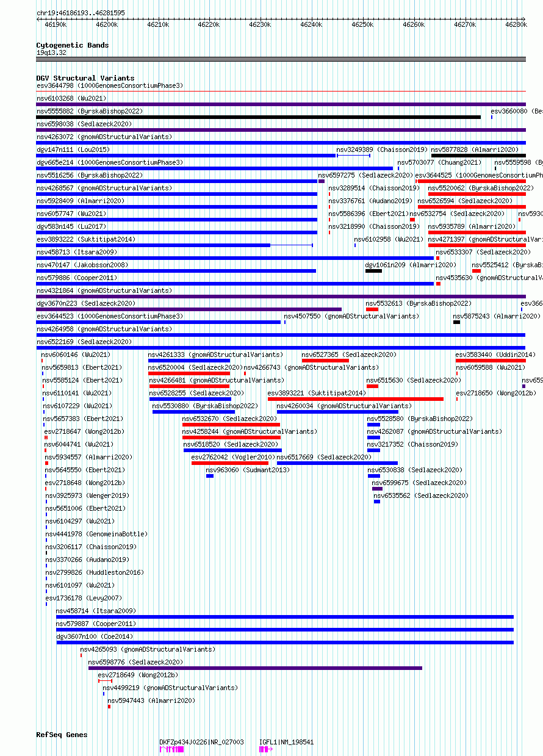The image size is (543, 756).
Task: Click the nsv458713 (Itsara2009) label
Action: point(77,252)
